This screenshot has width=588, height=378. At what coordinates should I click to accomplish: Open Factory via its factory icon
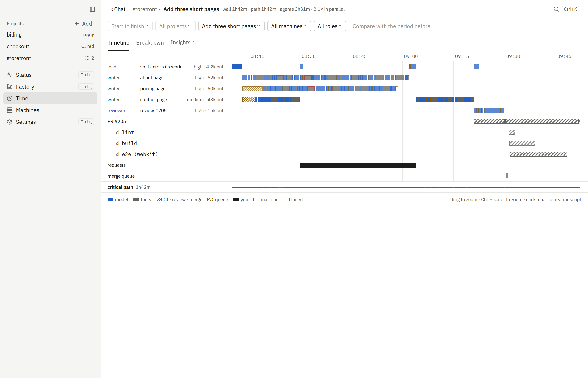click(10, 87)
